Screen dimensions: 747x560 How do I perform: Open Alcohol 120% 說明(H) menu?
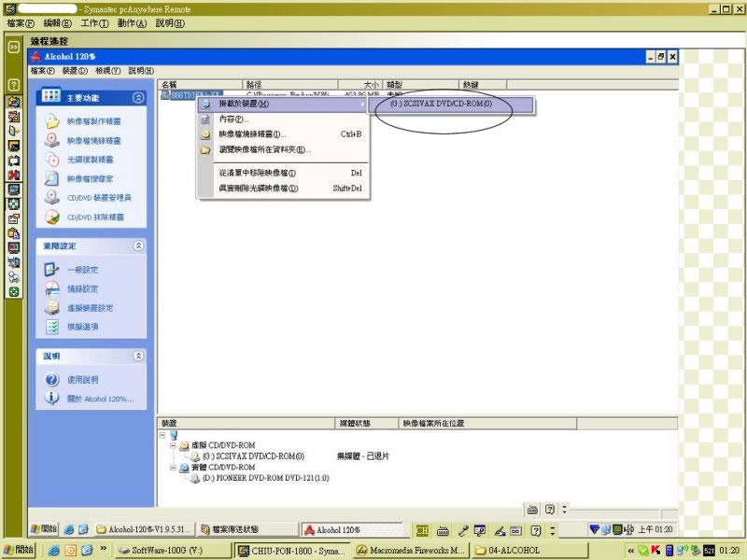[141, 71]
